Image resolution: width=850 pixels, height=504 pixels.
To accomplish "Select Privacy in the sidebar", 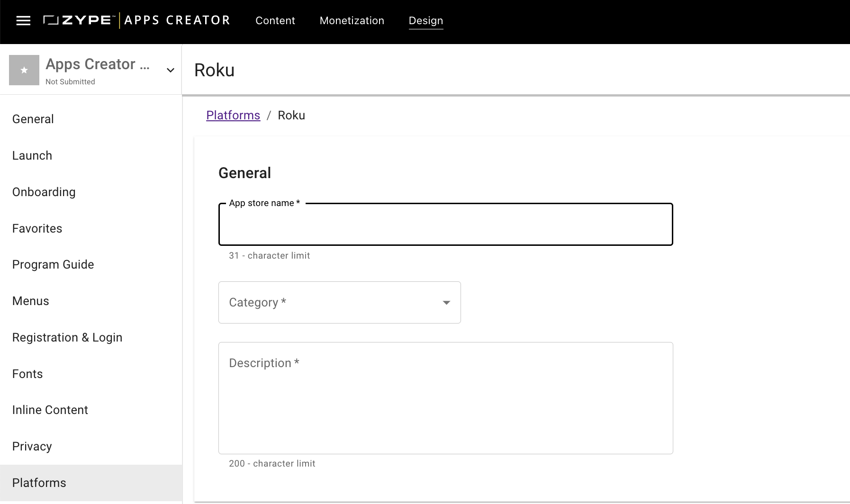I will tap(91, 446).
